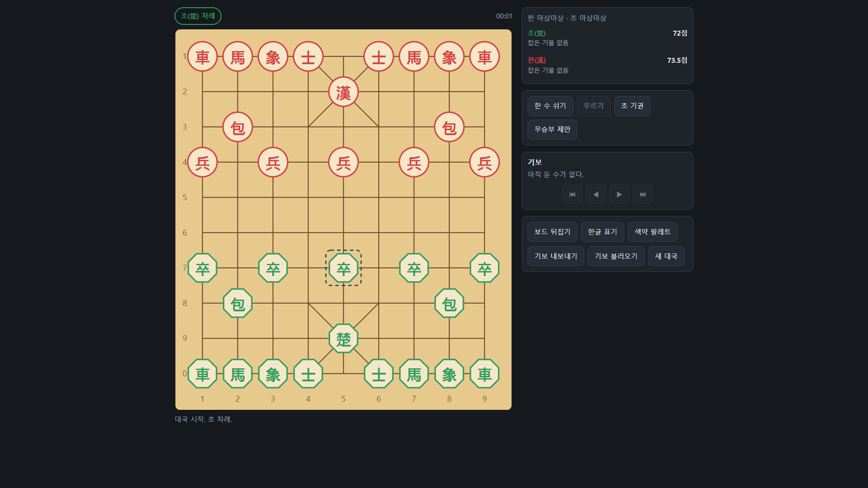Select green 象 on file 3
The width and height of the screenshot is (868, 488).
273,374
